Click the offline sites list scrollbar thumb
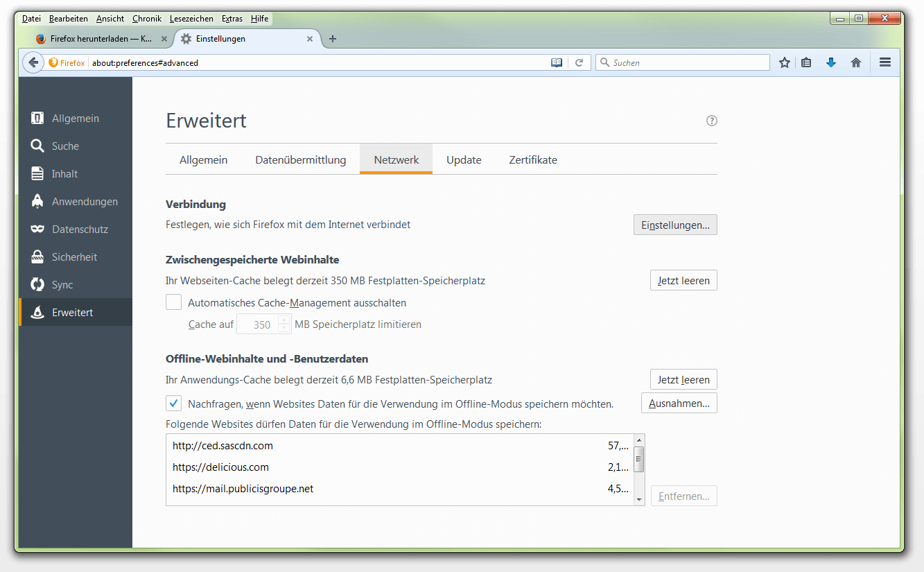 click(x=639, y=459)
